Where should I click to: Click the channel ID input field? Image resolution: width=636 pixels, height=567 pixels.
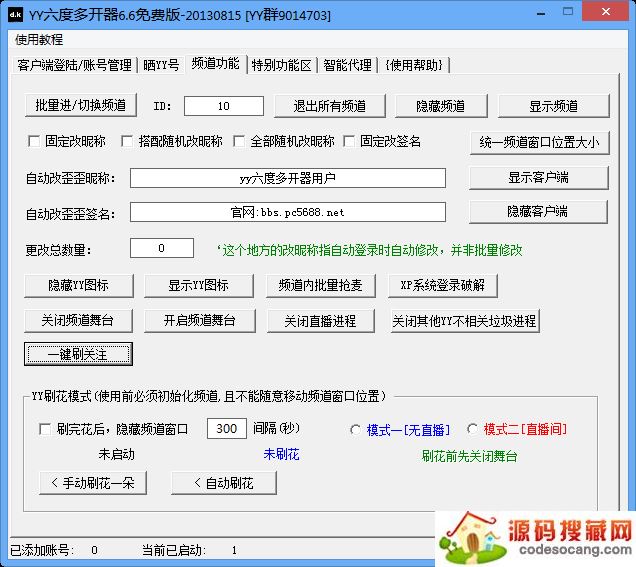pos(223,106)
